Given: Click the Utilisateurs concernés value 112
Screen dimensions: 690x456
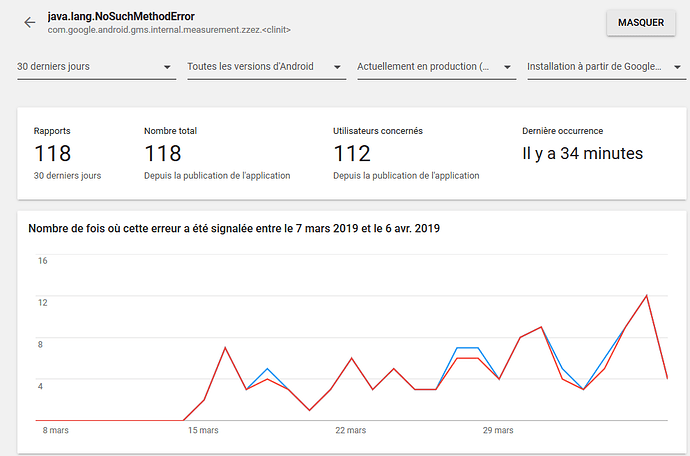Looking at the screenshot, I should (352, 153).
